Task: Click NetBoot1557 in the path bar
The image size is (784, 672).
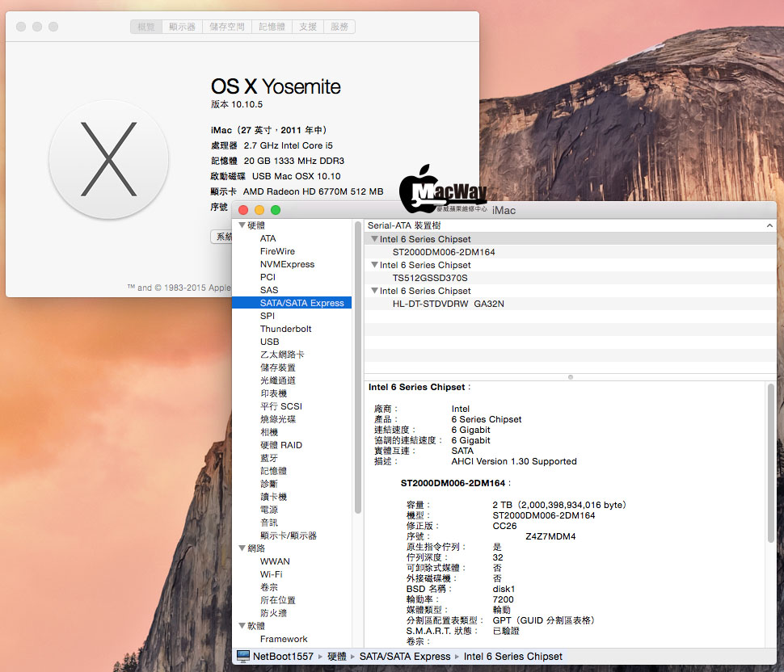Action: coord(283,656)
